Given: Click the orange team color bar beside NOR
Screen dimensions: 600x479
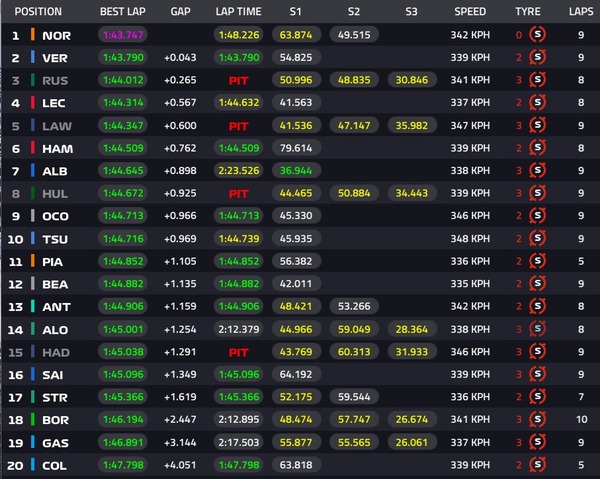Looking at the screenshot, I should [33, 36].
